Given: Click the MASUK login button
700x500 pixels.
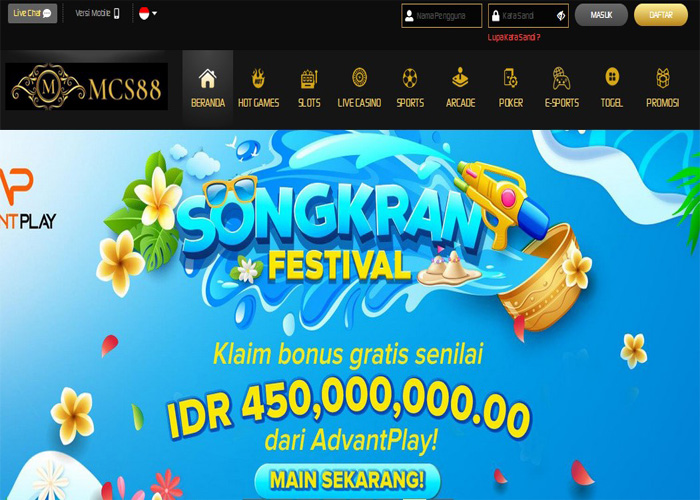Looking at the screenshot, I should 601,15.
